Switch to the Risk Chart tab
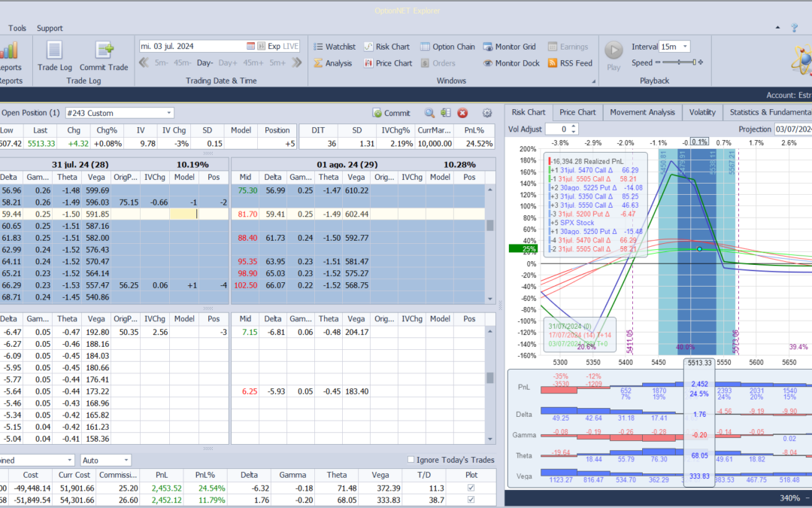Viewport: 812px width, 508px height. (x=529, y=112)
